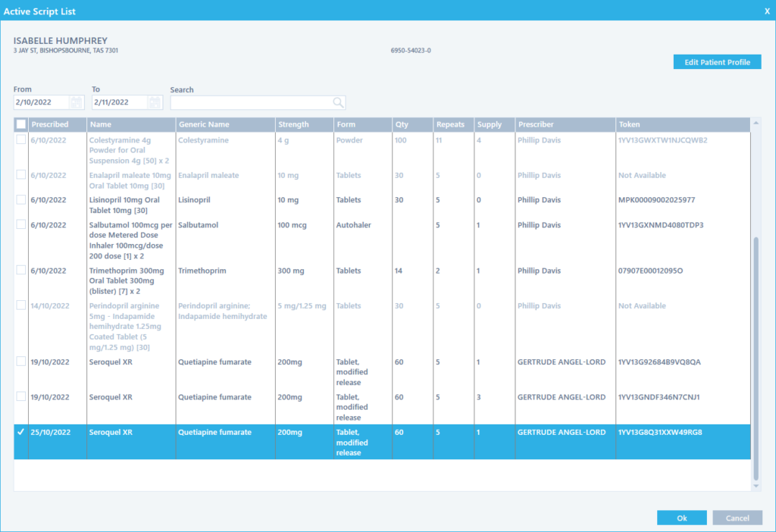Check the Trimethoprim 300mg script checkbox
The image size is (776, 532).
pos(21,271)
